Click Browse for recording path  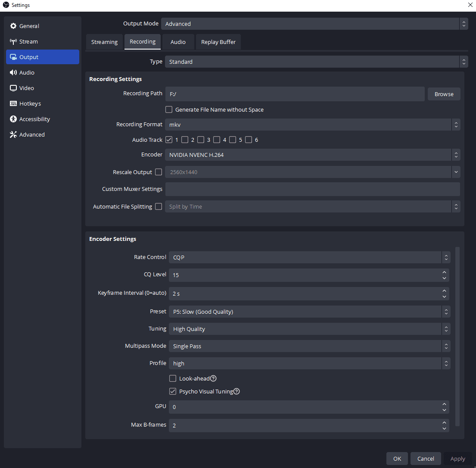[444, 94]
